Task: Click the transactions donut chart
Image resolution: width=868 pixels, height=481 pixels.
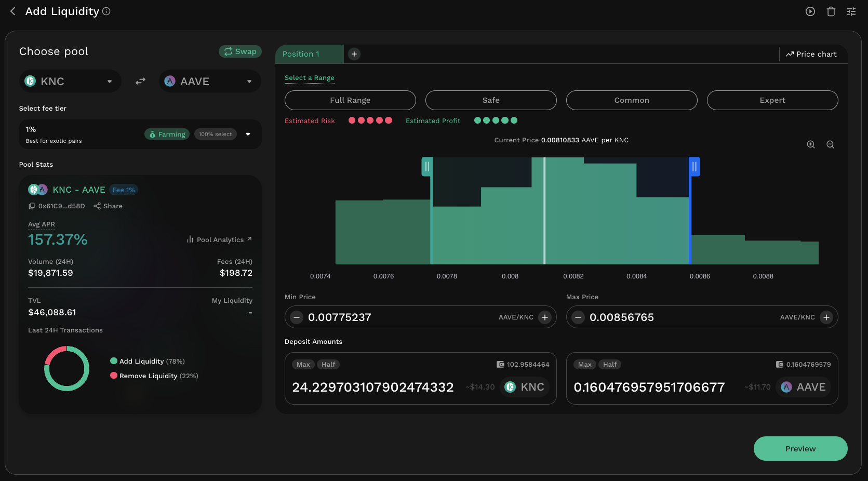Action: [x=66, y=368]
